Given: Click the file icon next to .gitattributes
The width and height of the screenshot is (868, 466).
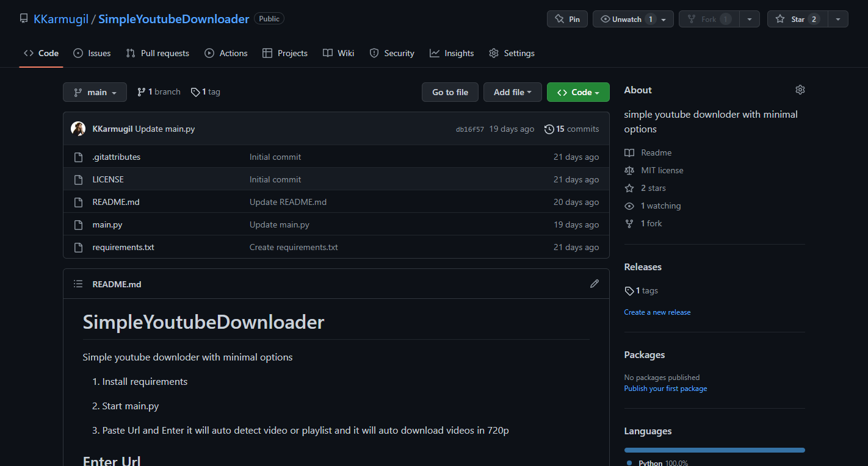Looking at the screenshot, I should point(78,157).
